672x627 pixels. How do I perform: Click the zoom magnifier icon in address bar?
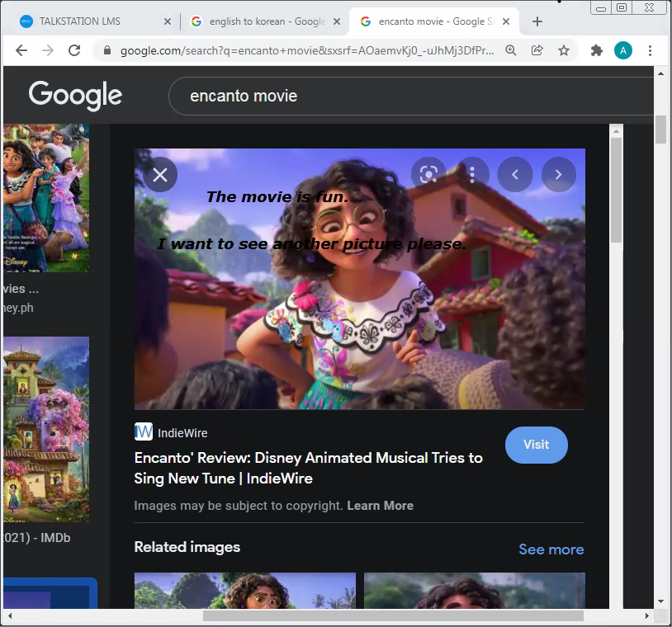point(511,50)
